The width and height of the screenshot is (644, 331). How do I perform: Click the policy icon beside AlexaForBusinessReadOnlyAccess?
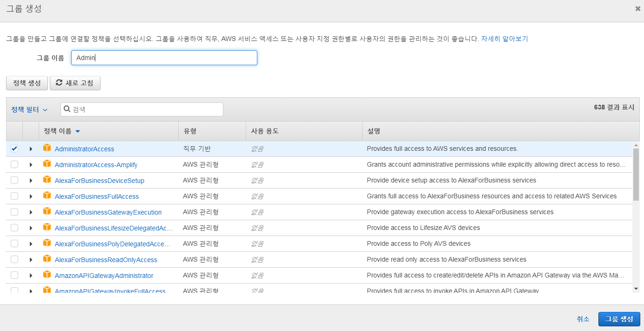[47, 259]
